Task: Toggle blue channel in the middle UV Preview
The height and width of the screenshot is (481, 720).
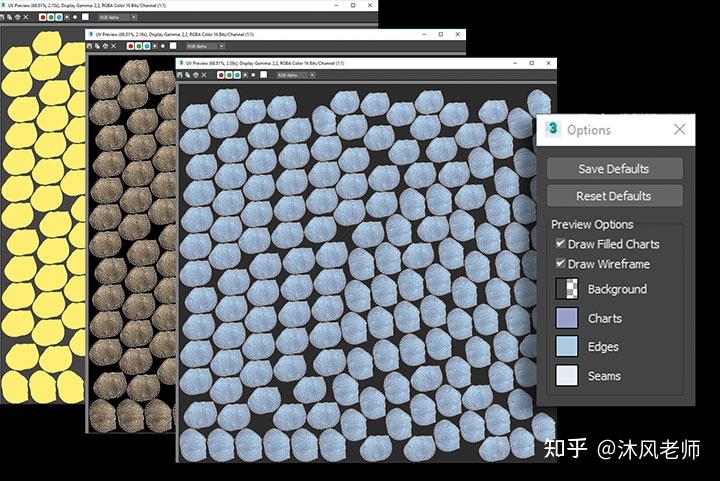Action: (x=146, y=46)
